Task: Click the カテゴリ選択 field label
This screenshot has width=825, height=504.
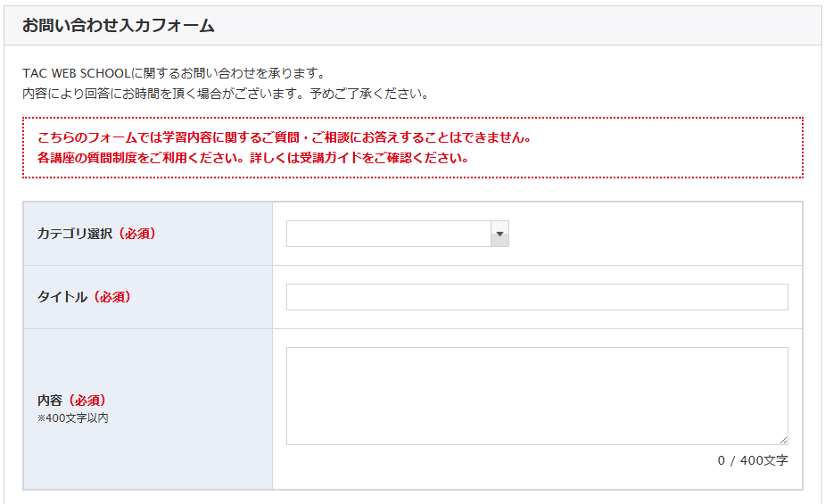Action: (75, 234)
